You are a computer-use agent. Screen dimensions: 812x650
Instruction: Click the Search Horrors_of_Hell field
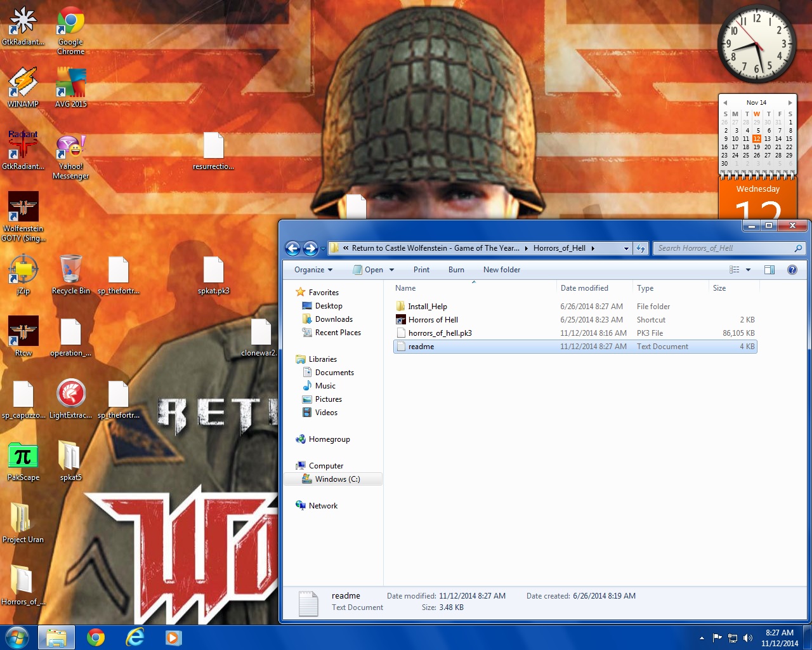coord(730,248)
